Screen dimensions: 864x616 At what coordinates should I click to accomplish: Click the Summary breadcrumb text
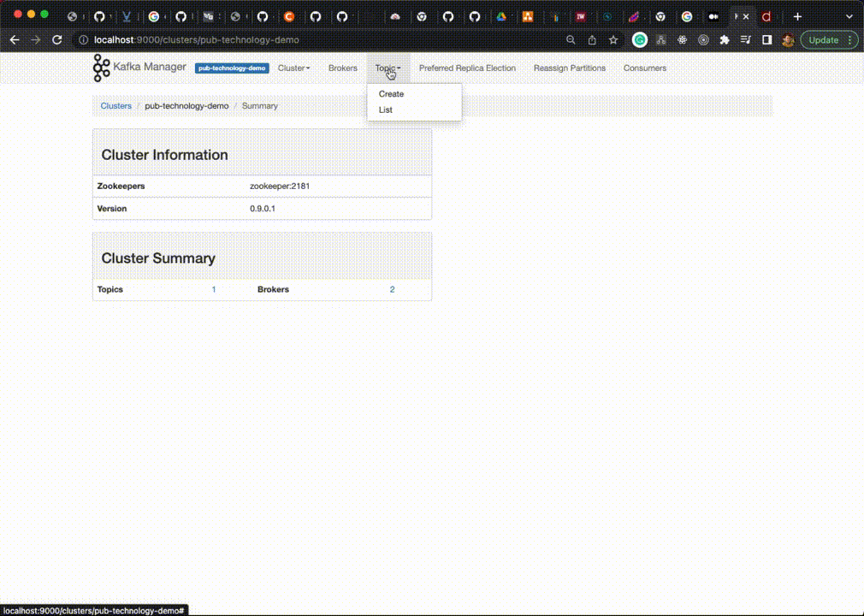click(x=259, y=106)
